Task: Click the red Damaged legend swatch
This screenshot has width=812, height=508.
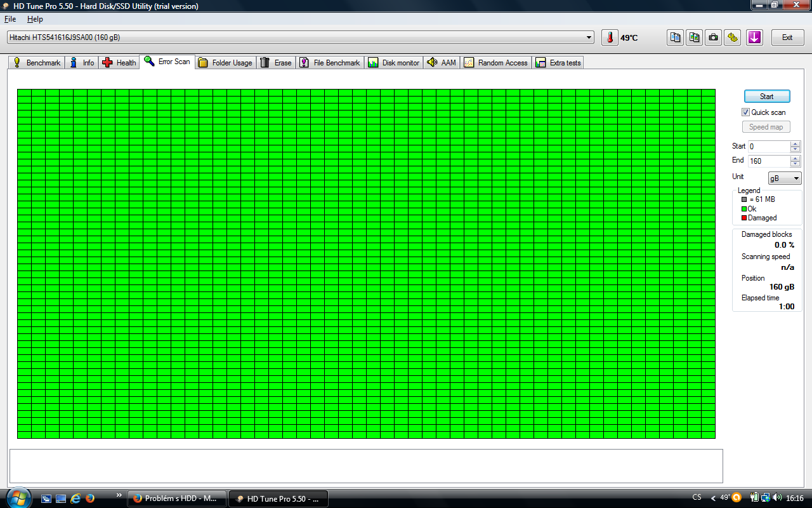Action: 744,218
